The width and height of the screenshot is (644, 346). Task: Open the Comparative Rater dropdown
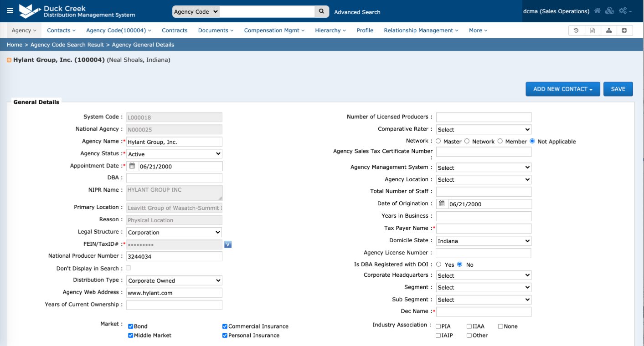[484, 129]
